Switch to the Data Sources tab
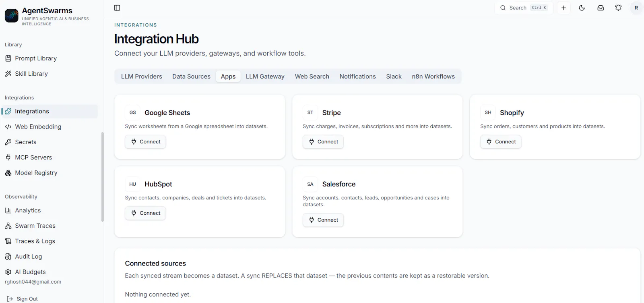This screenshot has height=303, width=644. click(x=191, y=77)
